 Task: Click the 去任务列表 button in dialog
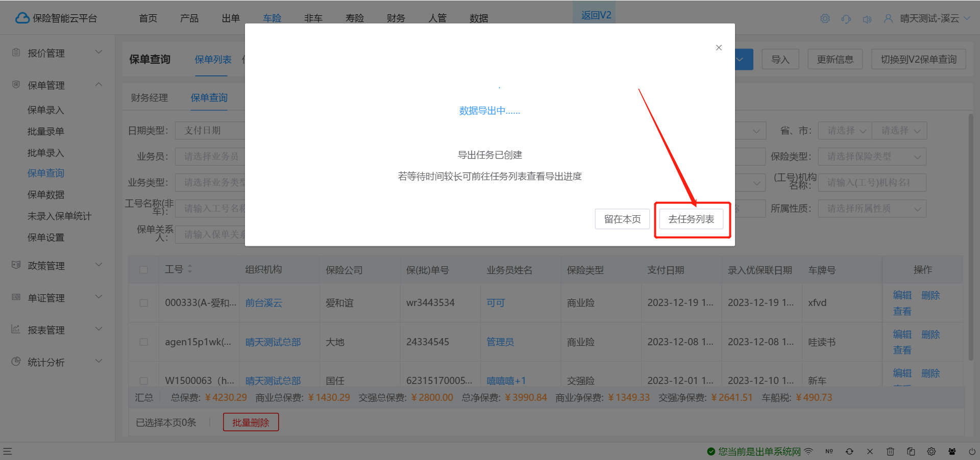[x=691, y=219]
